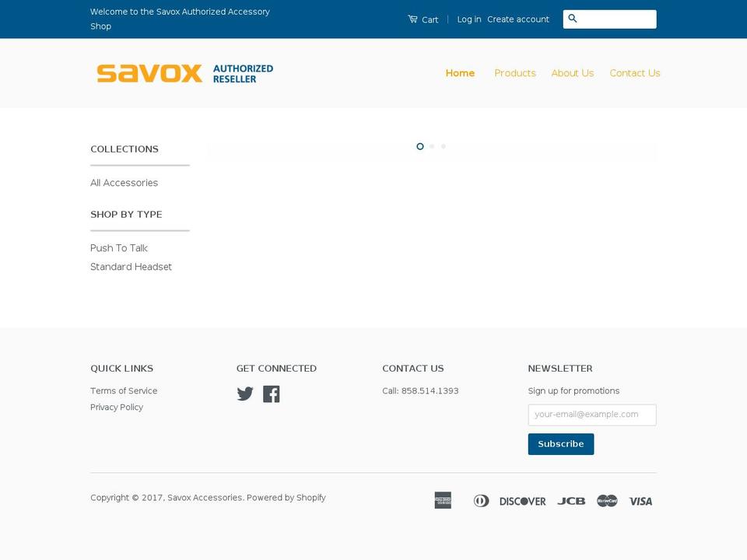
Task: Open the Terms of Service link
Action: click(124, 390)
